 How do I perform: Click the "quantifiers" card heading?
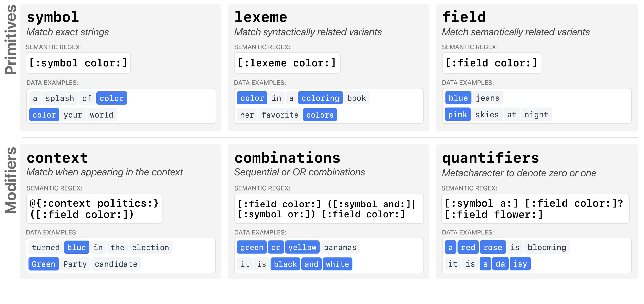point(490,158)
